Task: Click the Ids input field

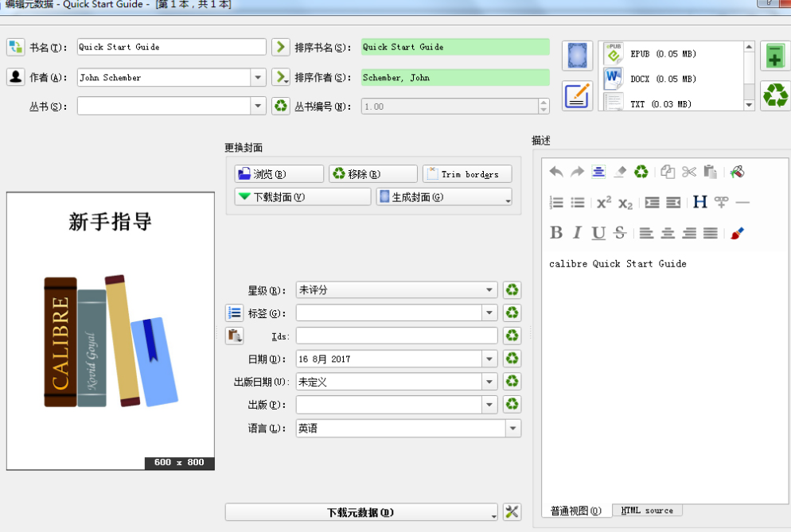Action: coord(396,336)
